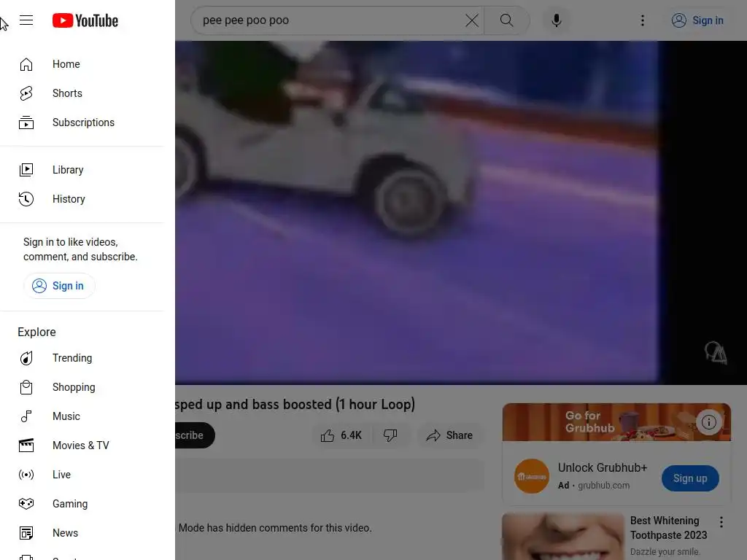Click the Shorts icon
747x560 pixels.
[26, 93]
